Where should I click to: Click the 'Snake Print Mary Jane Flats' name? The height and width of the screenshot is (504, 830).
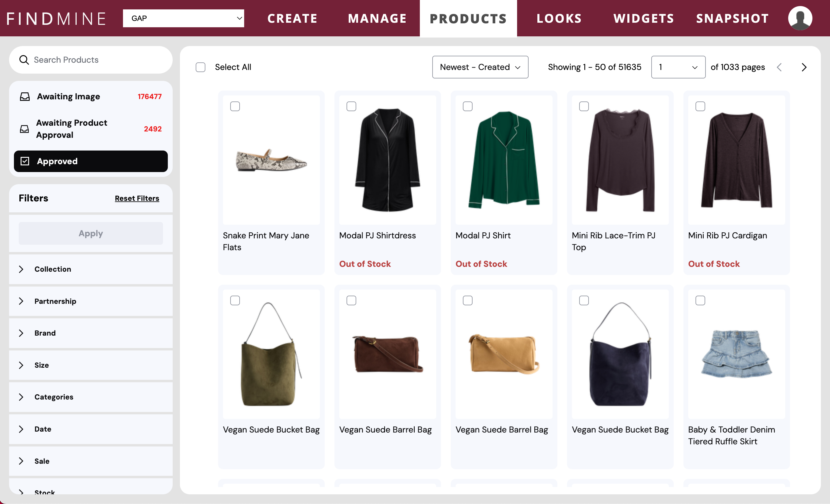(x=266, y=241)
